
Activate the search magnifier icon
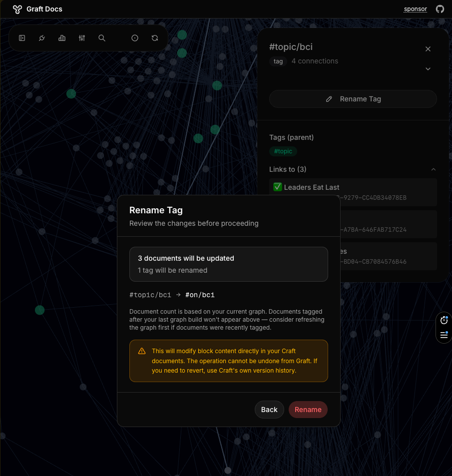point(101,38)
